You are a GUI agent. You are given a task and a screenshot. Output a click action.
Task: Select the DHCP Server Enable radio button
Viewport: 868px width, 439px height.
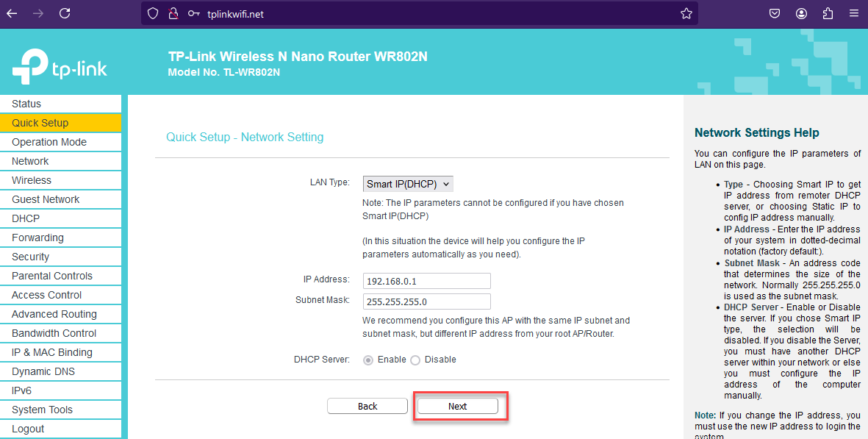[x=368, y=360]
